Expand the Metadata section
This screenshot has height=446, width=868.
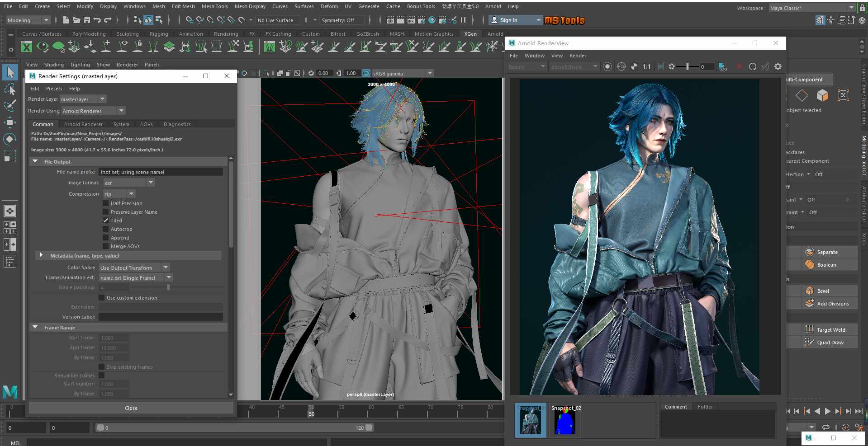(x=41, y=255)
